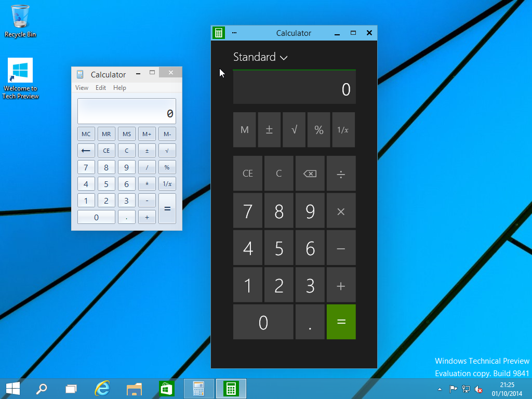The height and width of the screenshot is (399, 532).
Task: Click CE in classic Calculator
Action: 106,151
